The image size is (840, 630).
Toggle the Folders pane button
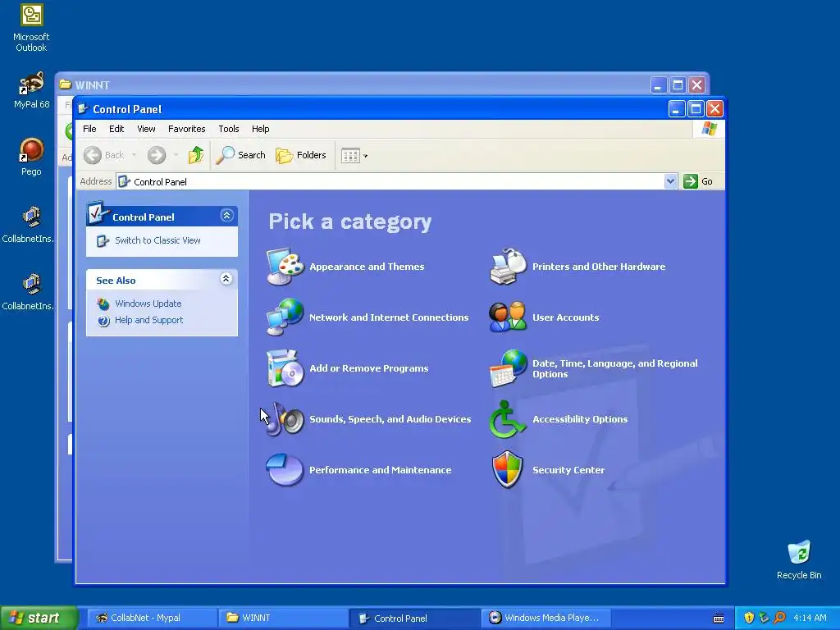tap(301, 155)
